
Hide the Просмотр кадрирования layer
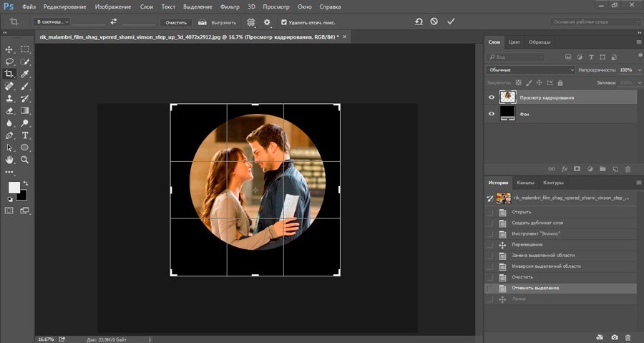(492, 98)
